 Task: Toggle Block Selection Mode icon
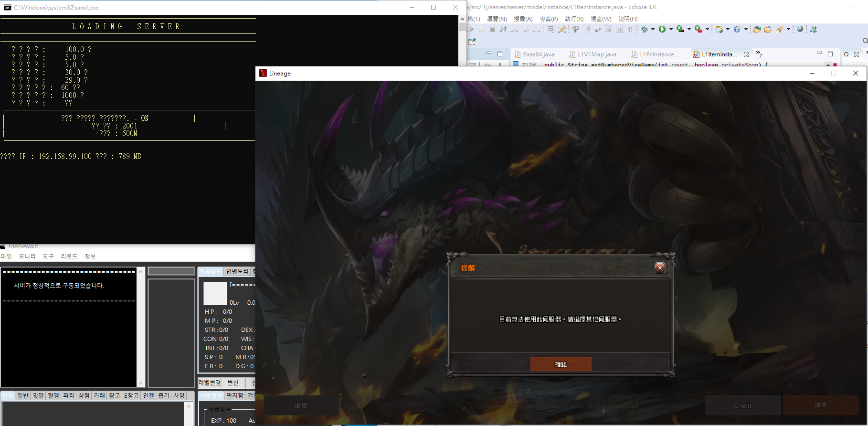(619, 29)
